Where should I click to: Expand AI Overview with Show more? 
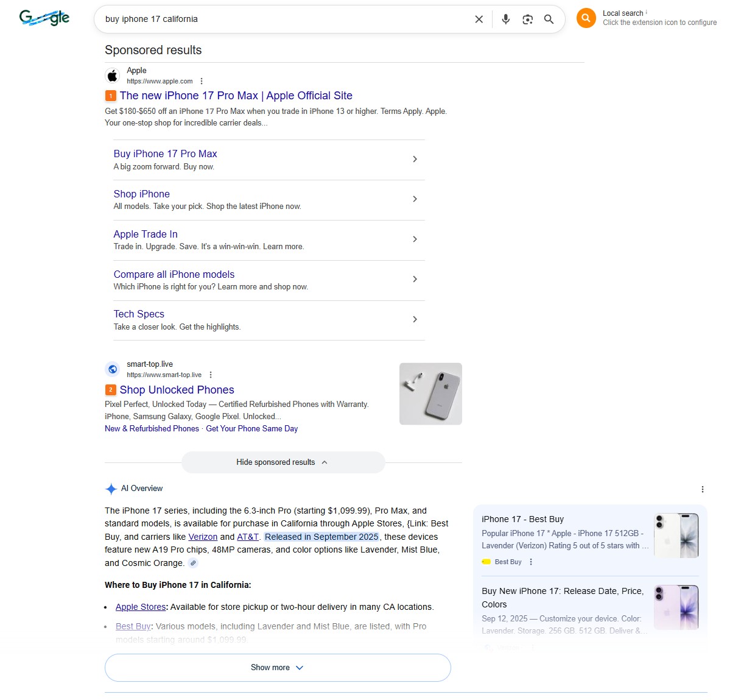click(278, 668)
